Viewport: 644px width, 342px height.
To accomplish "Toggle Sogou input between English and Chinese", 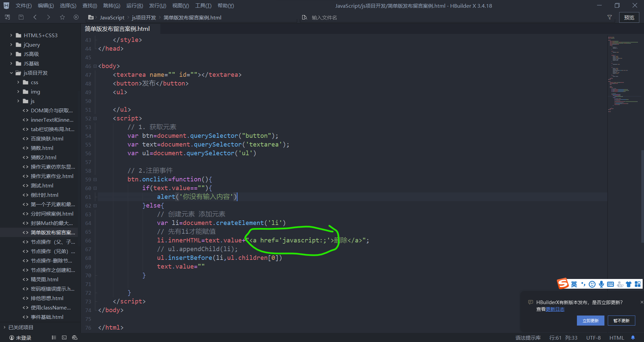I will click(x=574, y=284).
